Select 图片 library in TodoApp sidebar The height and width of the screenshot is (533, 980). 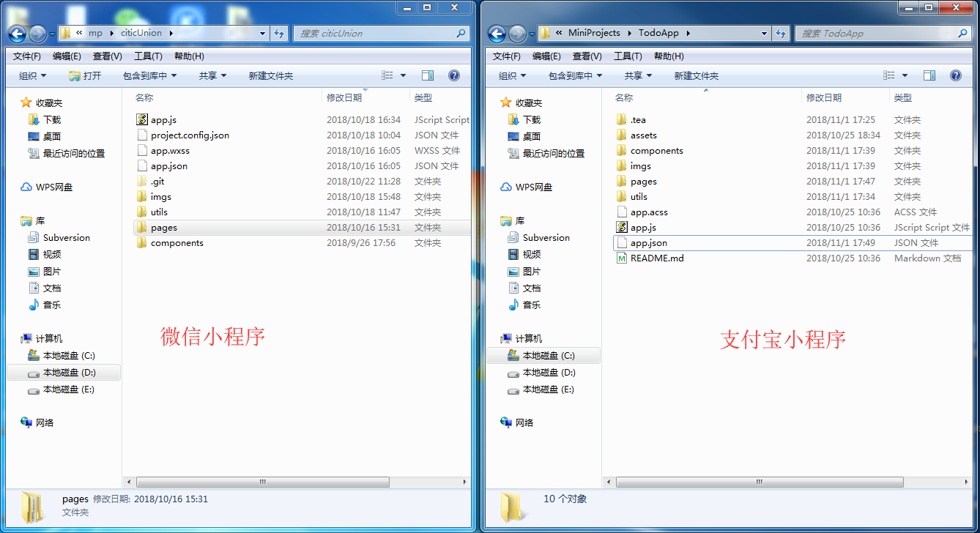523,271
